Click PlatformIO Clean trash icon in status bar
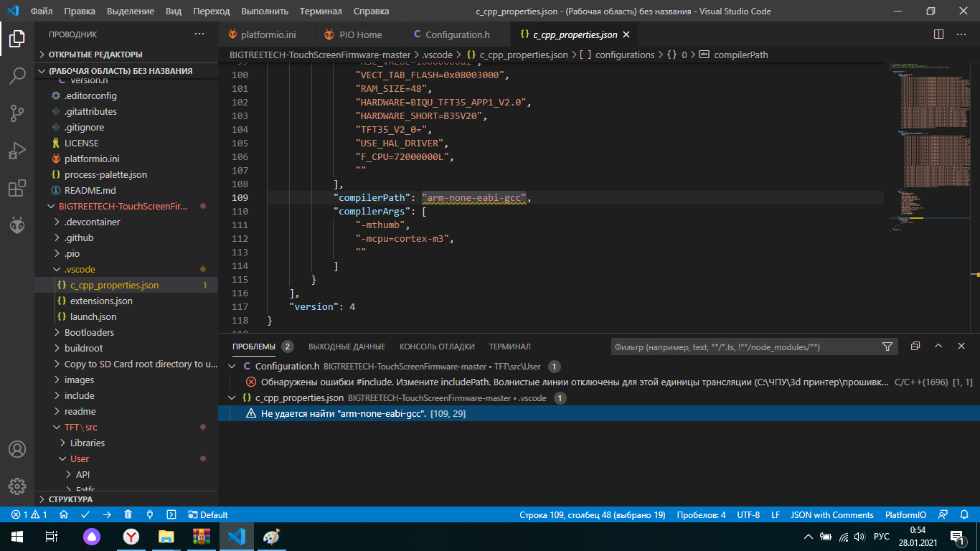Image resolution: width=980 pixels, height=551 pixels. pyautogui.click(x=128, y=514)
